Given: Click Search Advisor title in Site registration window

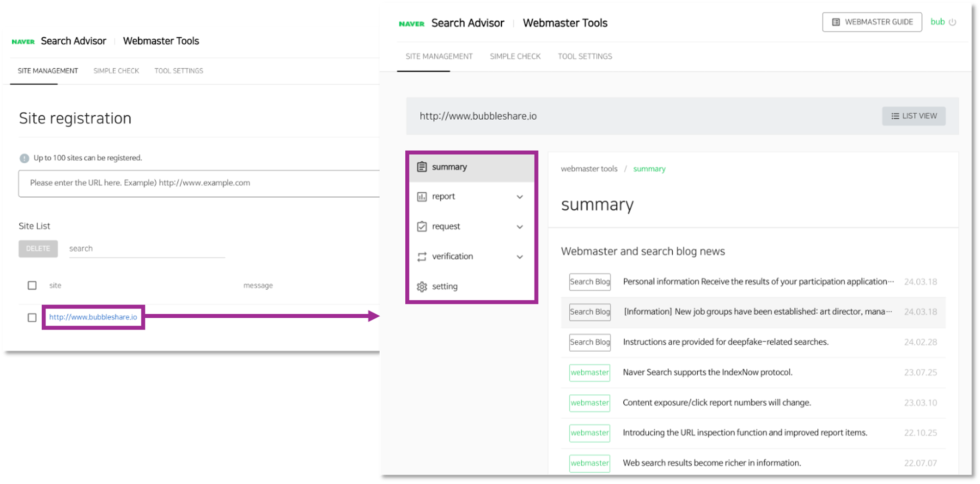Looking at the screenshot, I should click(73, 41).
